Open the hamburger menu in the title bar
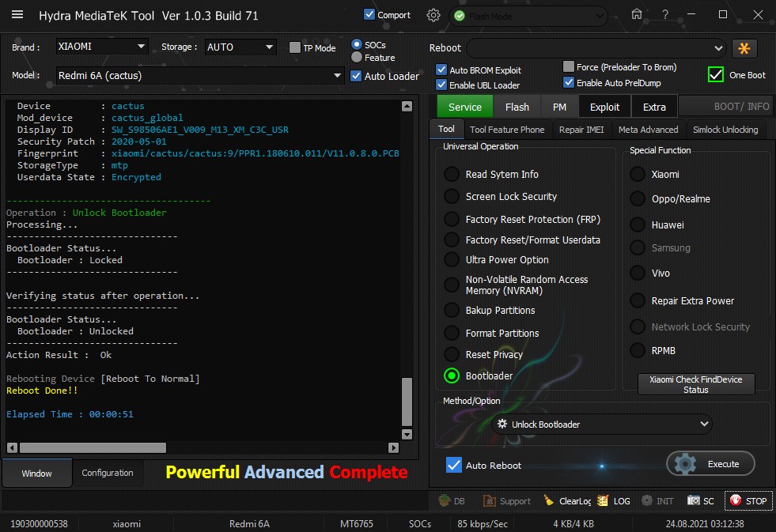Image resolution: width=776 pixels, height=532 pixels. [x=17, y=15]
